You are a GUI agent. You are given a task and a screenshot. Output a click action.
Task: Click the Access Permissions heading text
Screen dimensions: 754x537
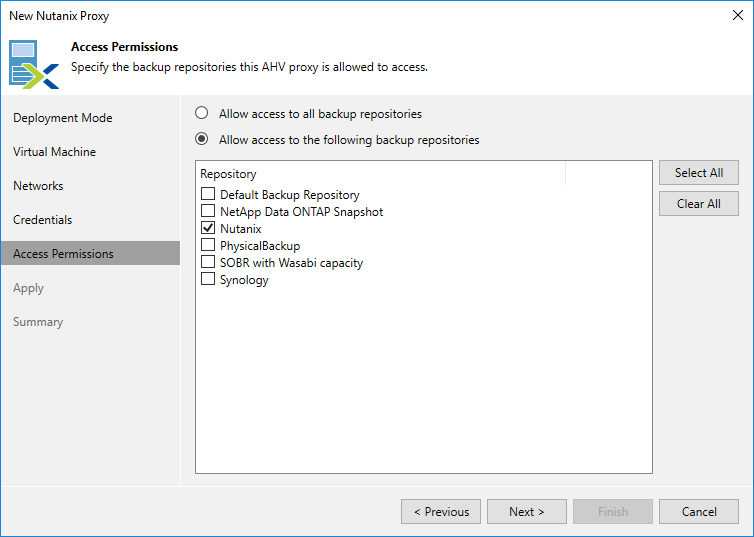[125, 47]
